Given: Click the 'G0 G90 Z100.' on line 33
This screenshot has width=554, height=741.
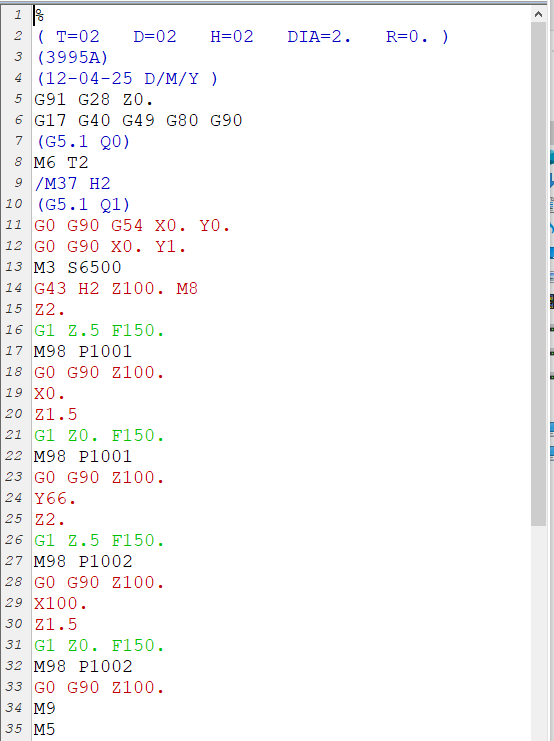Looking at the screenshot, I should [99, 687].
